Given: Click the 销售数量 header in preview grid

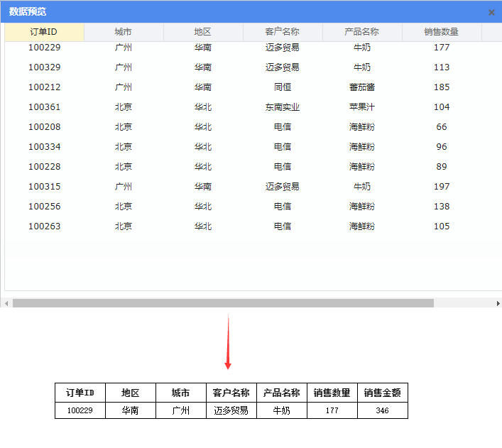Looking at the screenshot, I should (x=442, y=32).
